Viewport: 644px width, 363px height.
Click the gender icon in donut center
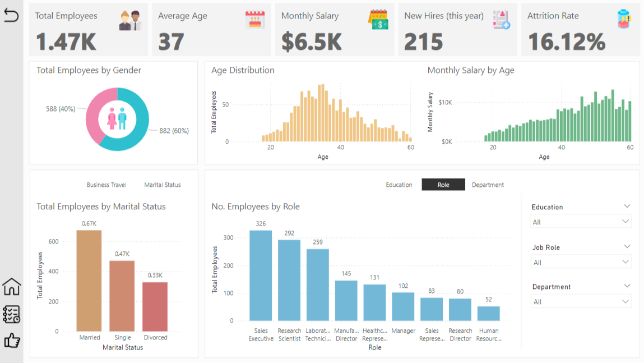tap(117, 119)
